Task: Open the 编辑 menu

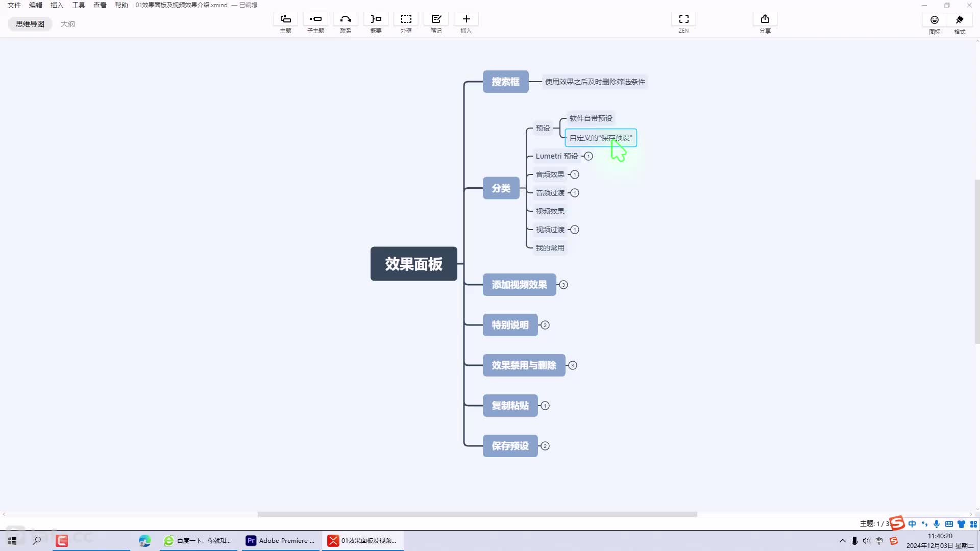Action: [x=36, y=5]
